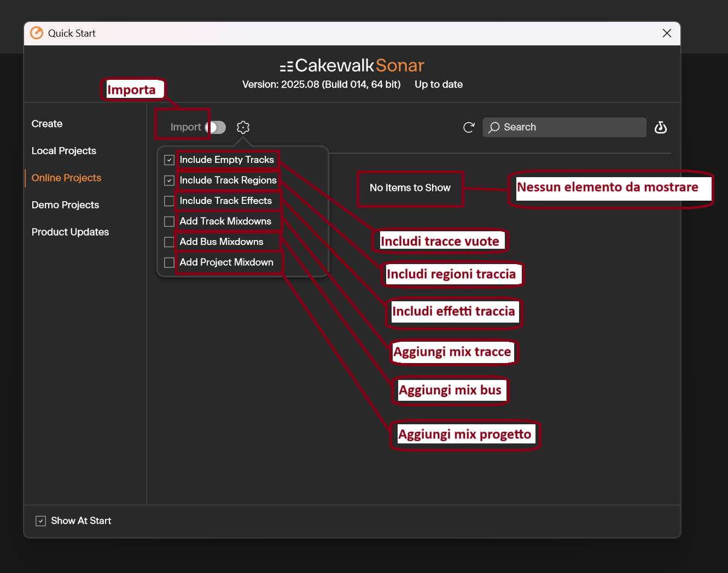Image resolution: width=728 pixels, height=573 pixels.
Task: Switch to Local Projects
Action: coord(64,151)
